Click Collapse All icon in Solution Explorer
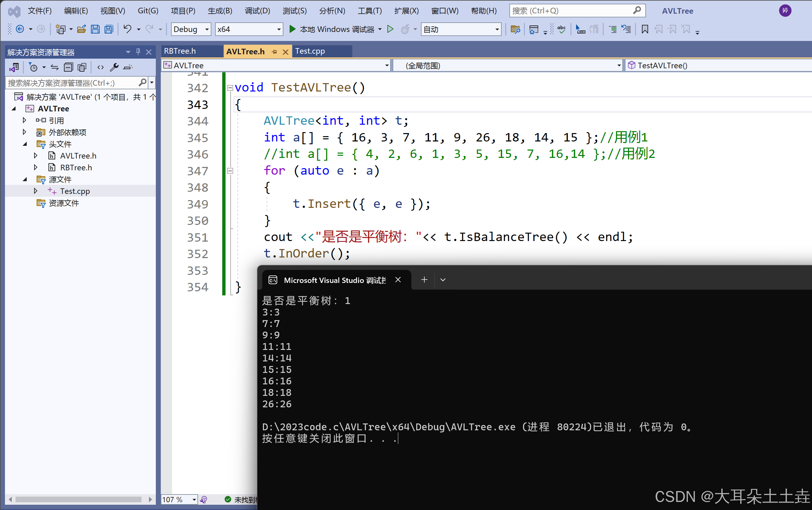Screen dimensions: 812x510 click(69, 67)
